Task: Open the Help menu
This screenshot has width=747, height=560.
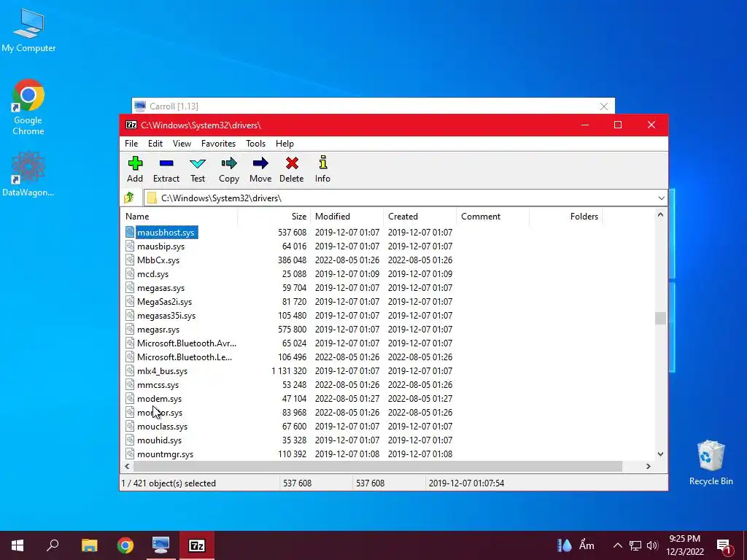Action: (x=285, y=144)
